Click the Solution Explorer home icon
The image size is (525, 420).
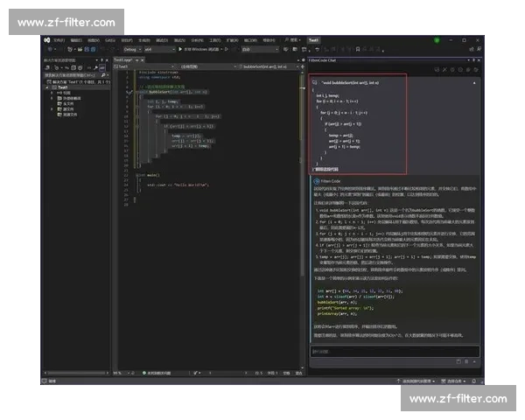point(47,67)
